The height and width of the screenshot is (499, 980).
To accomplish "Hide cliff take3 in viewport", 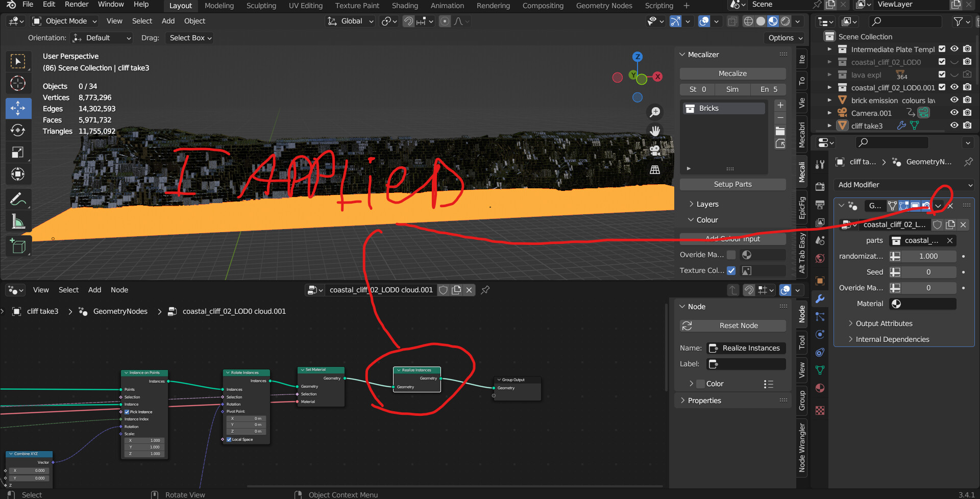I will 954,126.
